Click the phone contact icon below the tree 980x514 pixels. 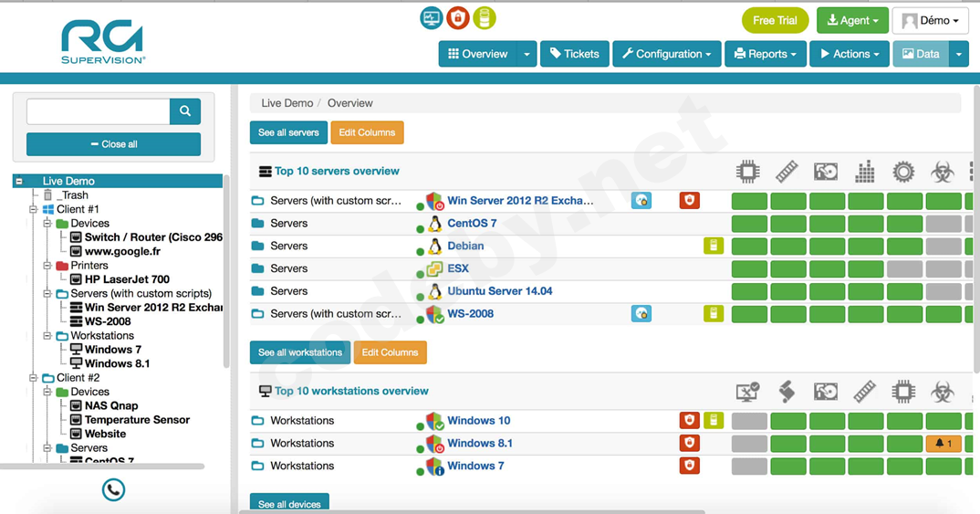(x=113, y=490)
